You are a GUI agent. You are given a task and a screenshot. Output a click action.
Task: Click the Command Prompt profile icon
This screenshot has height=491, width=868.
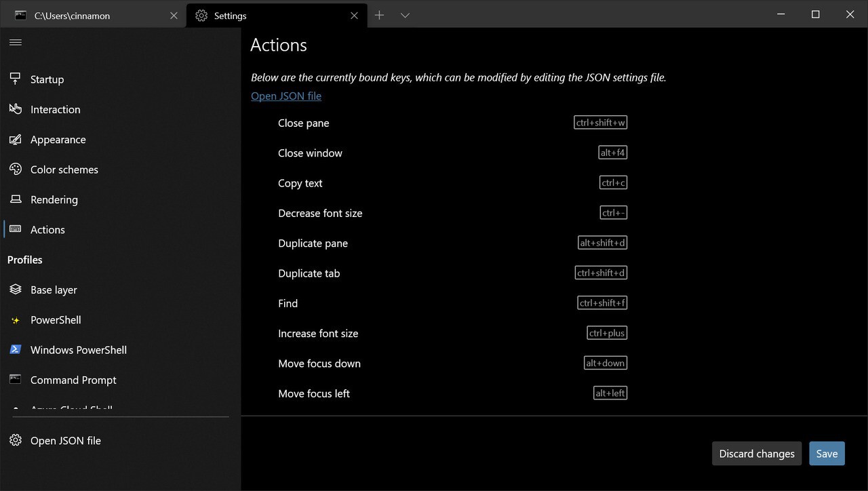pyautogui.click(x=16, y=380)
